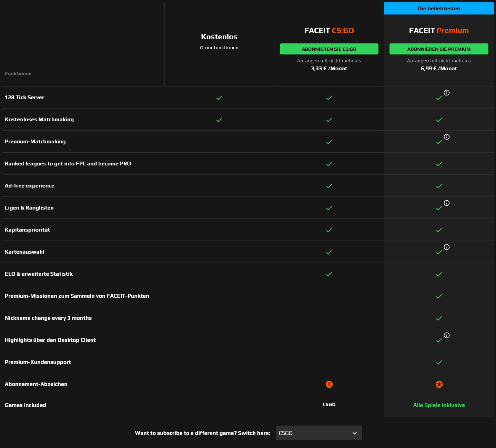Viewport: 496px width, 448px height.
Task: Click the Kartenauswahl feature label
Action: coord(24,252)
